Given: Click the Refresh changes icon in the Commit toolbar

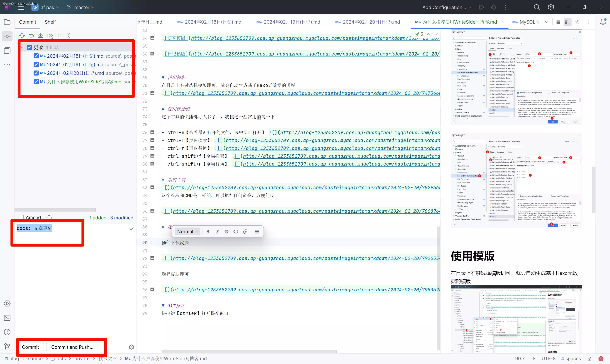Looking at the screenshot, I should tap(22, 35).
